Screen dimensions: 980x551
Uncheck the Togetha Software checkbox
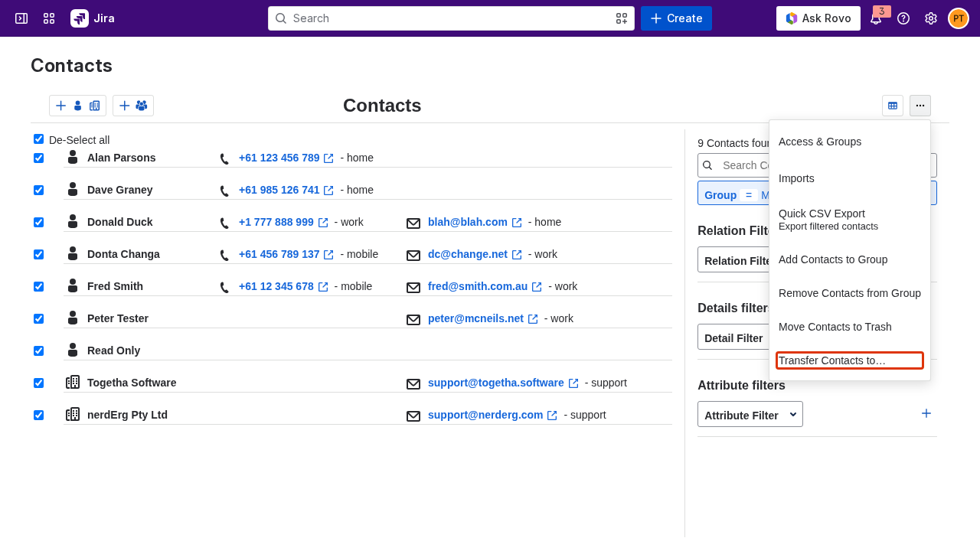(38, 383)
